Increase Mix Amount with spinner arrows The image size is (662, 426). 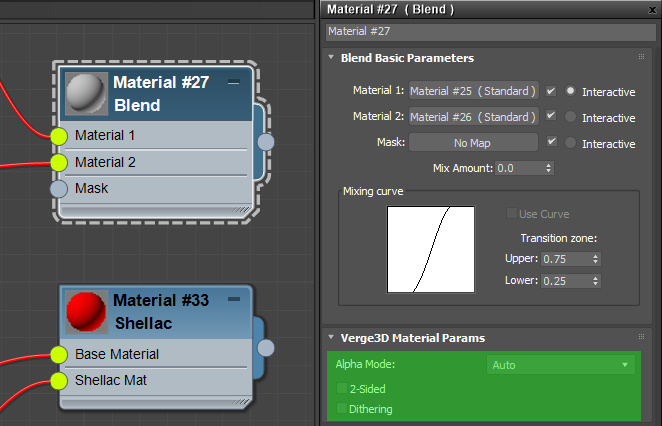548,166
